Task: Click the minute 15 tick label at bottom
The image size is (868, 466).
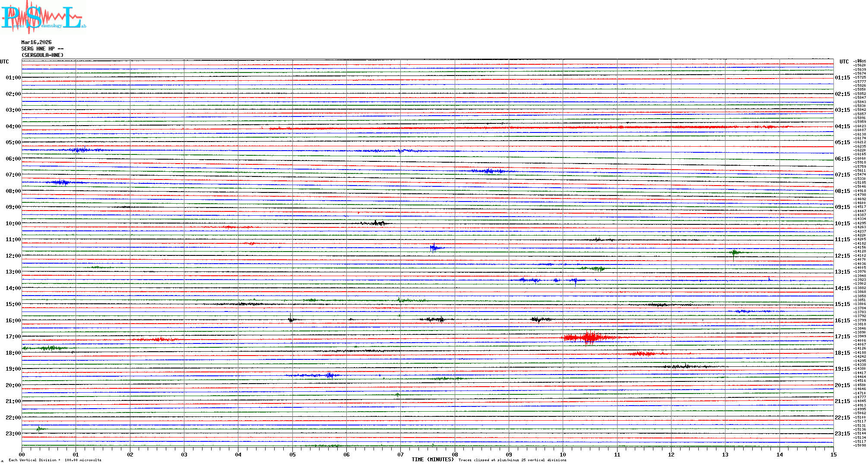Action: [x=833, y=454]
